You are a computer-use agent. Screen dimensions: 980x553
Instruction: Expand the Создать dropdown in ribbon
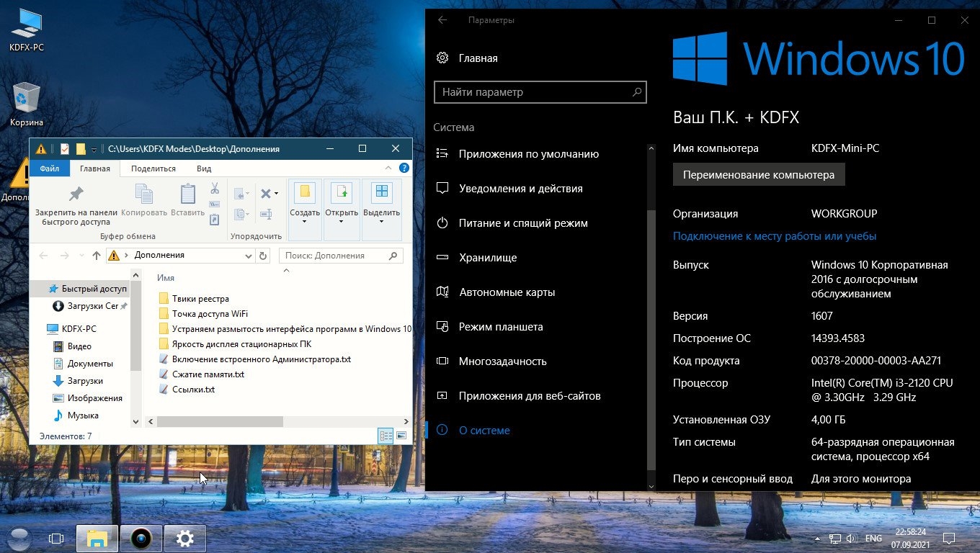point(305,222)
